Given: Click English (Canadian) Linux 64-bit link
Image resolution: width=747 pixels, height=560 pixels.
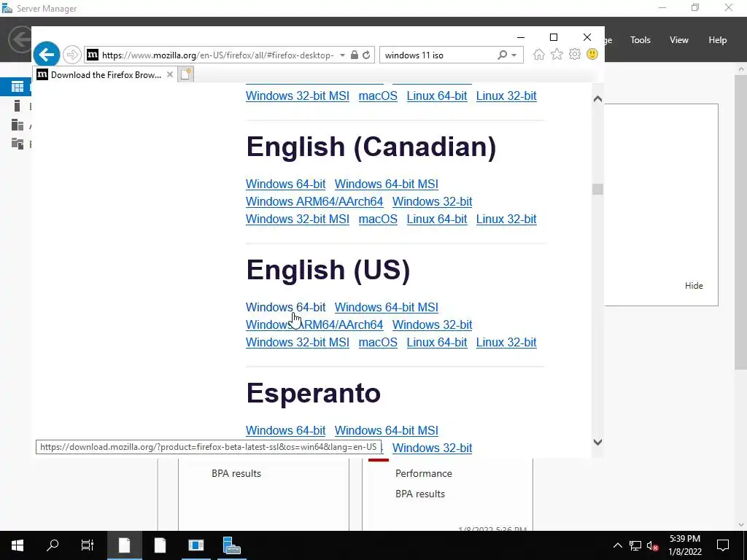Looking at the screenshot, I should 437,219.
